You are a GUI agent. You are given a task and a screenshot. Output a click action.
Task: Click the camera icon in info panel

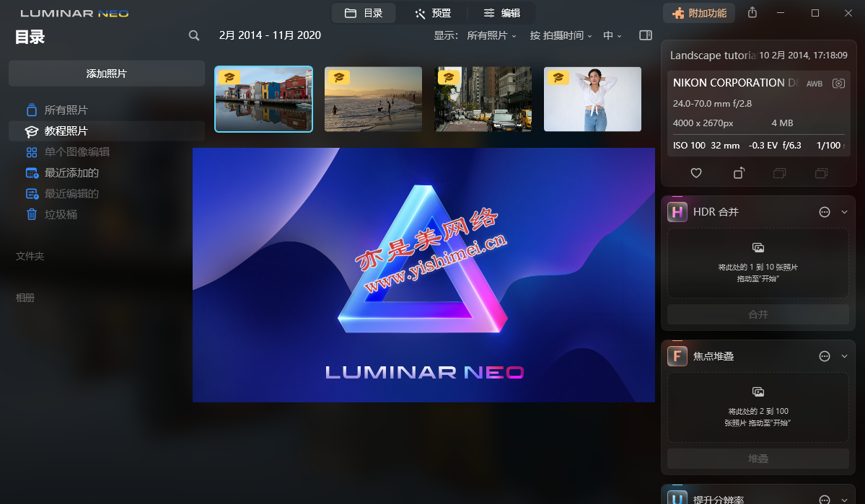click(x=838, y=83)
